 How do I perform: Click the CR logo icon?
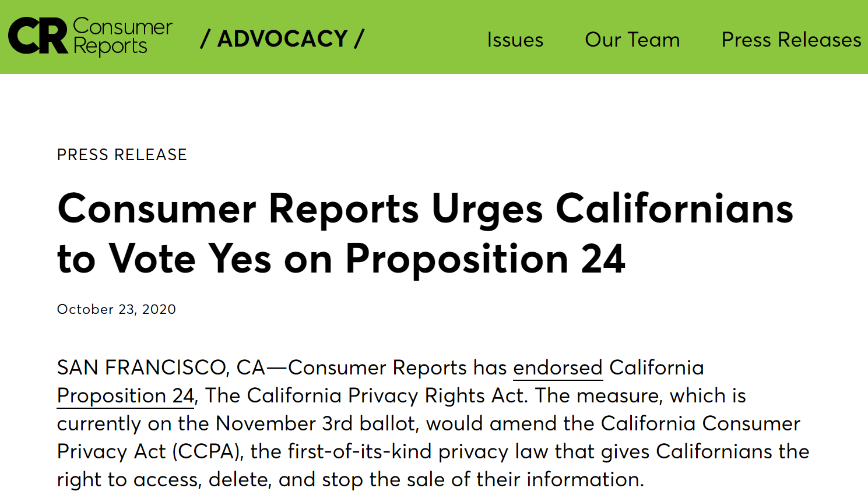[38, 36]
